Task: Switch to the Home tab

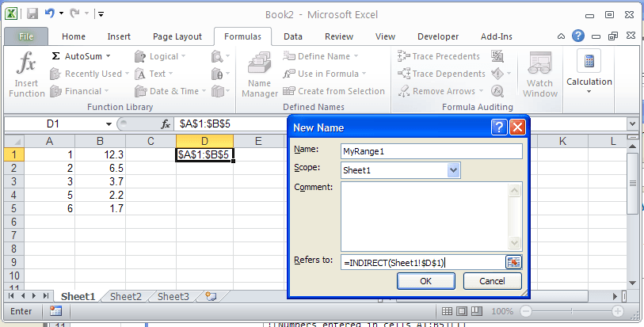Action: click(x=74, y=36)
